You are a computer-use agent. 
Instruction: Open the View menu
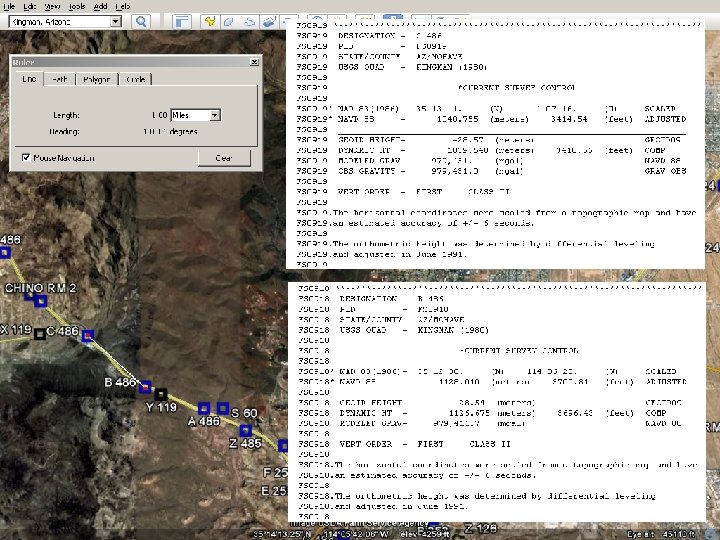[x=52, y=6]
